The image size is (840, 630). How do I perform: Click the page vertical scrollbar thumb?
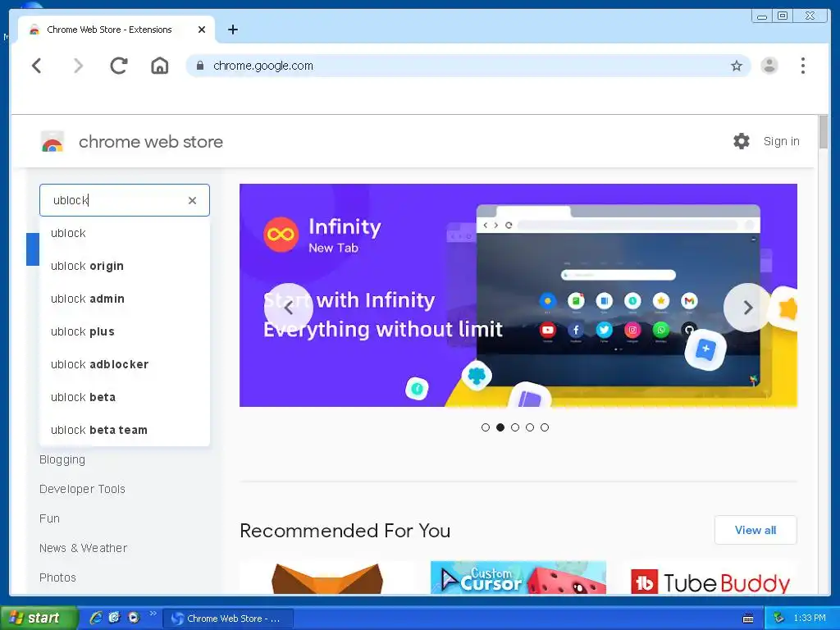[824, 132]
